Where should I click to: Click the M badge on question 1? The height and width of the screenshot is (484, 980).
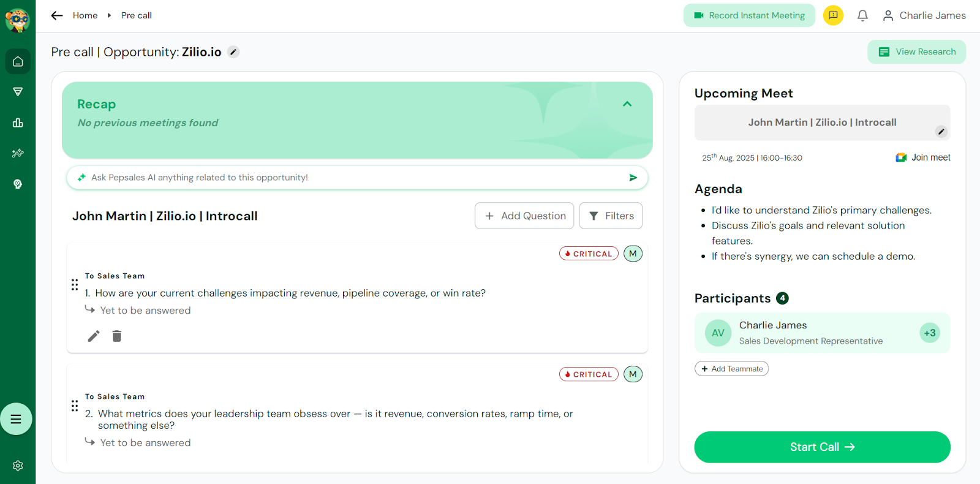tap(633, 254)
